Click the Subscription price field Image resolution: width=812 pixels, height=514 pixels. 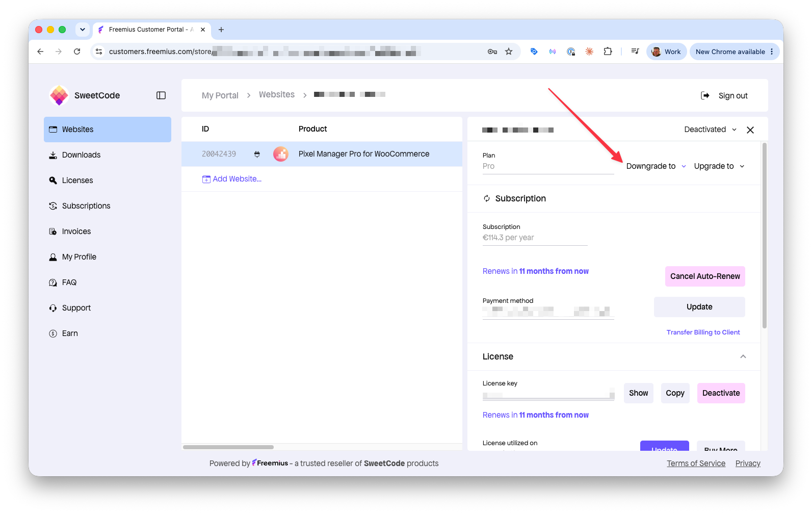[x=535, y=238]
